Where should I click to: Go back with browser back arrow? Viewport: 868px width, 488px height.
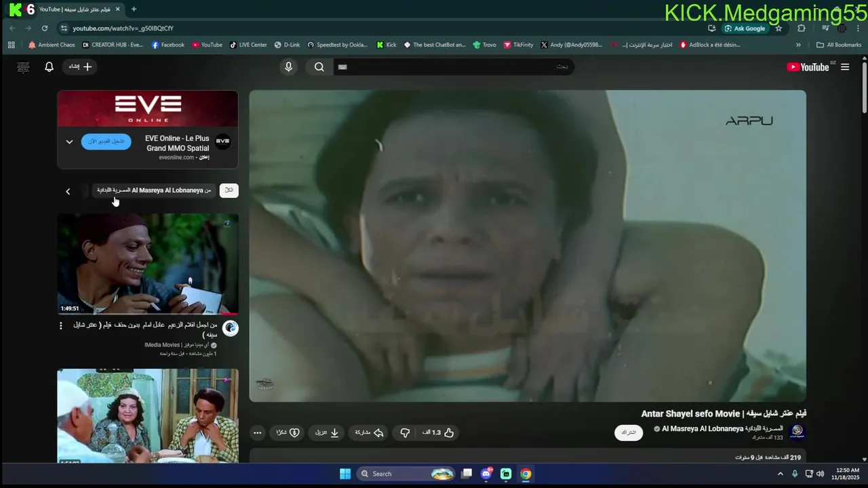[x=12, y=28]
